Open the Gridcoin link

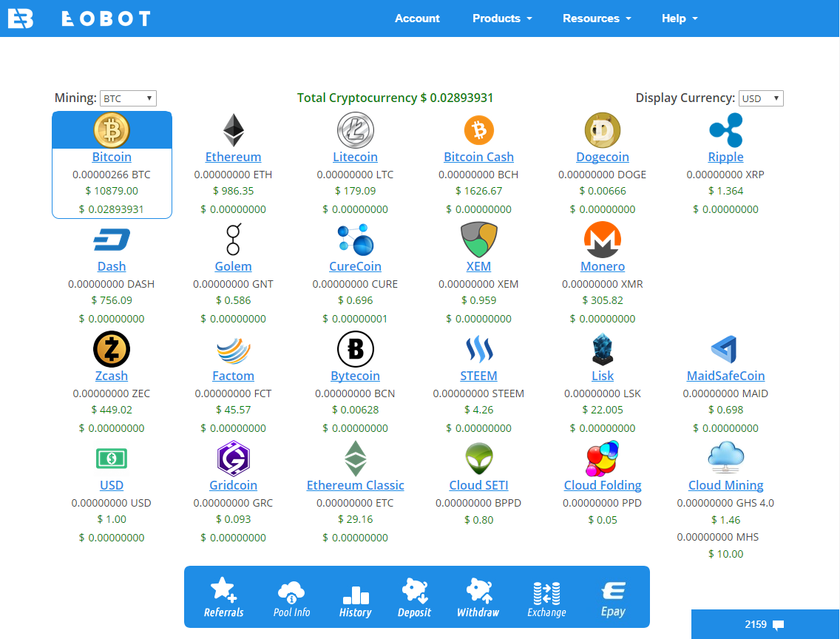(233, 485)
